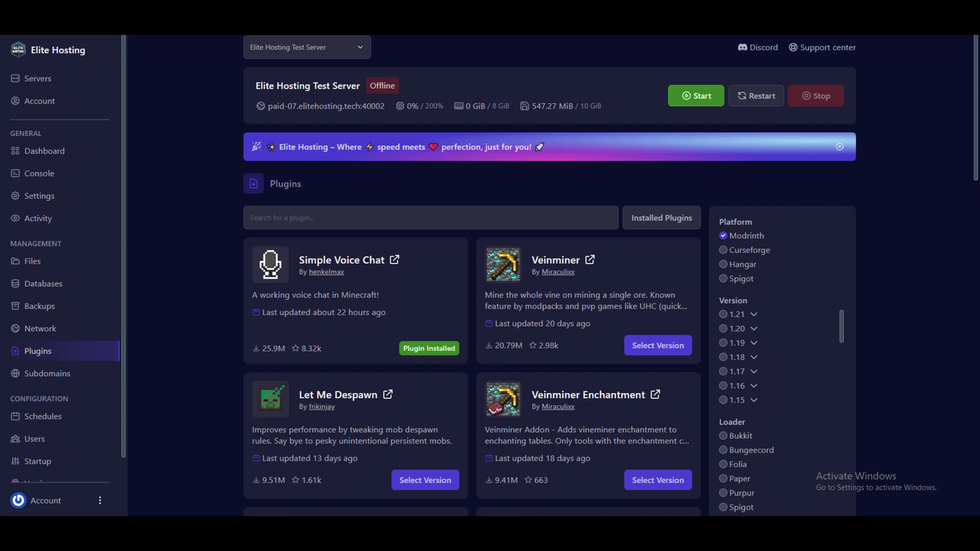Image resolution: width=980 pixels, height=551 pixels.
Task: Open Miraculixx's author profile for Veinminer
Action: [x=558, y=272]
